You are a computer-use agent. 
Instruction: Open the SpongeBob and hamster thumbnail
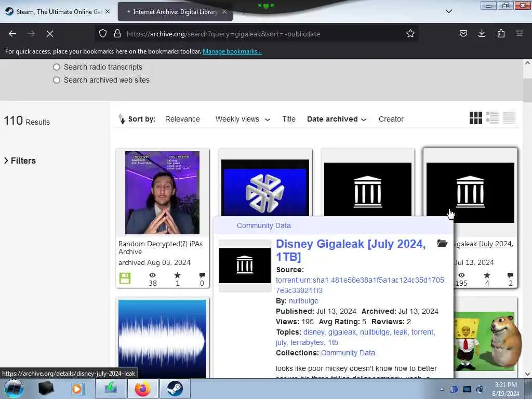coord(484,341)
